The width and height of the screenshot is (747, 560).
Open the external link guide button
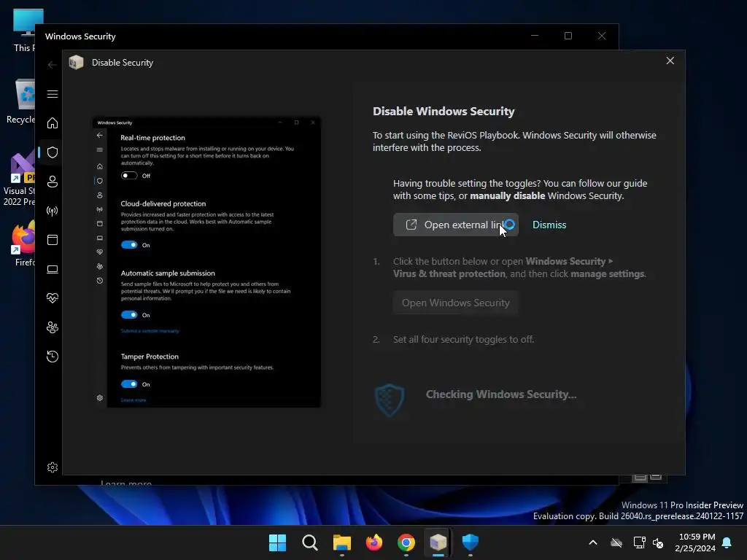click(x=455, y=225)
